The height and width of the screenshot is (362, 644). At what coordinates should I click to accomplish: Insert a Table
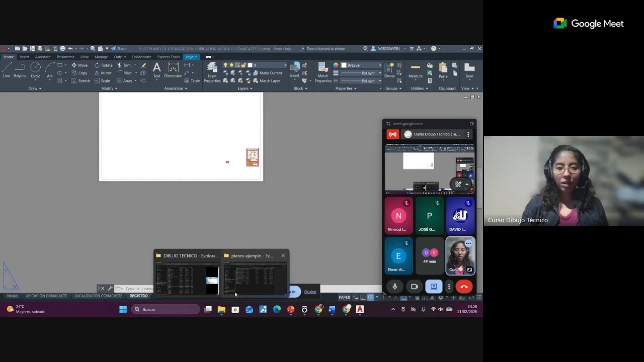[192, 80]
